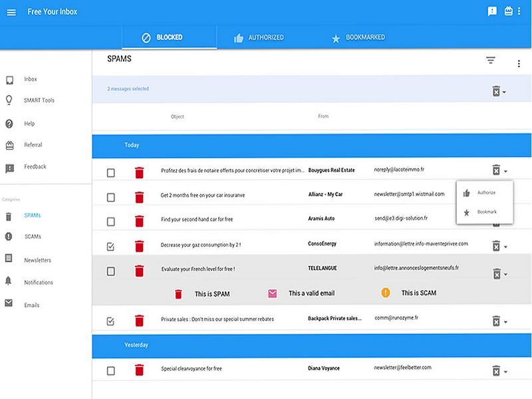This screenshot has width=532, height=399.
Task: Open the SPAMS list three-dot menu
Action: click(x=519, y=63)
